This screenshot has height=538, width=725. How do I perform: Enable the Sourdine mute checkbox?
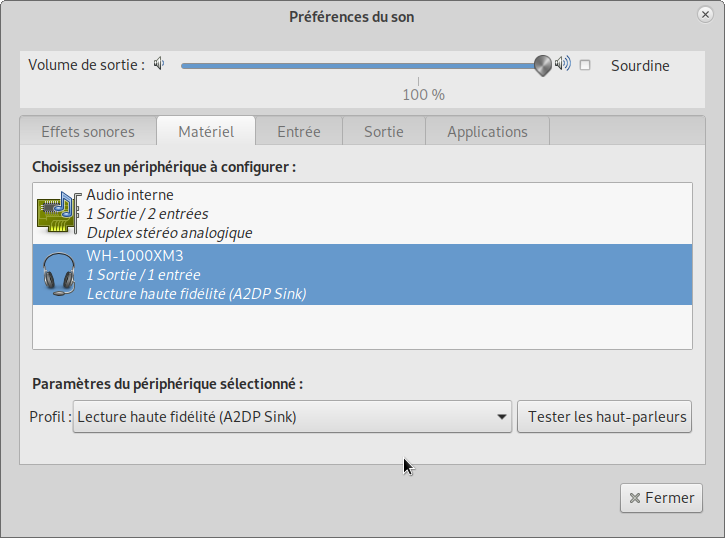tap(586, 66)
